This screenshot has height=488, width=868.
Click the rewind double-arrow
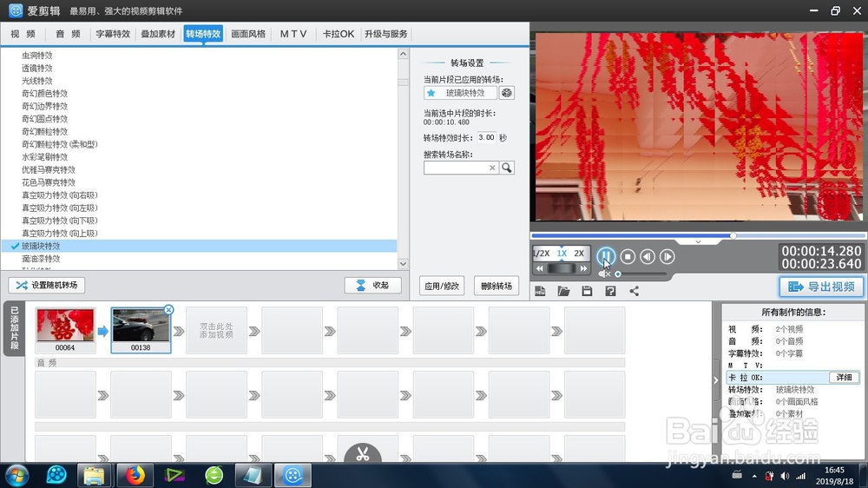540,268
